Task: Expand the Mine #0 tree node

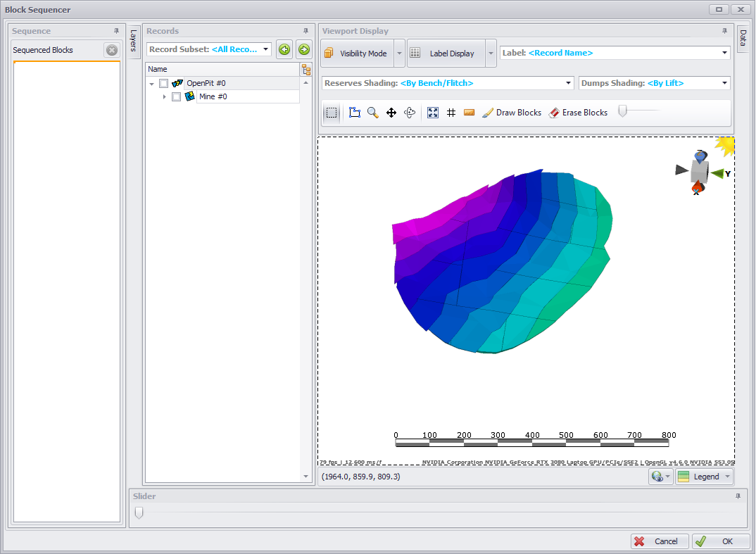Action: (x=165, y=97)
